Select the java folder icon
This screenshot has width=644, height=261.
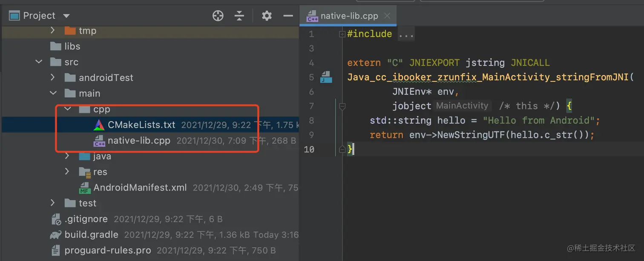[x=84, y=156]
